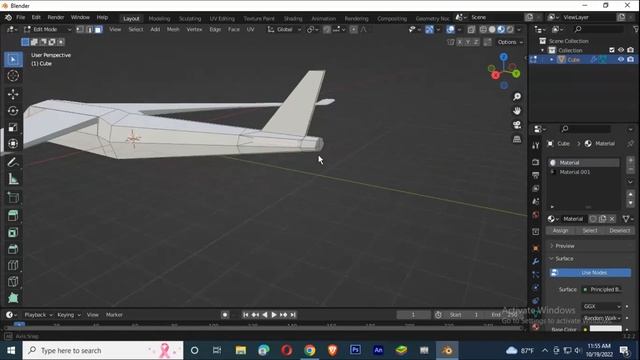Switch to the Modeling workspace tab
Screen dimensions: 640x360
[x=159, y=18]
